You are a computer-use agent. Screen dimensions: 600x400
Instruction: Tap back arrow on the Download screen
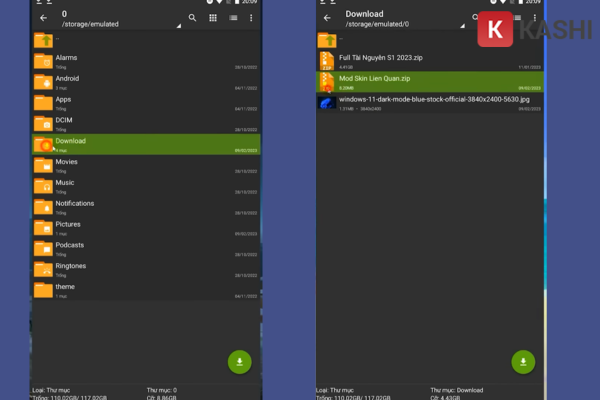[x=327, y=18]
